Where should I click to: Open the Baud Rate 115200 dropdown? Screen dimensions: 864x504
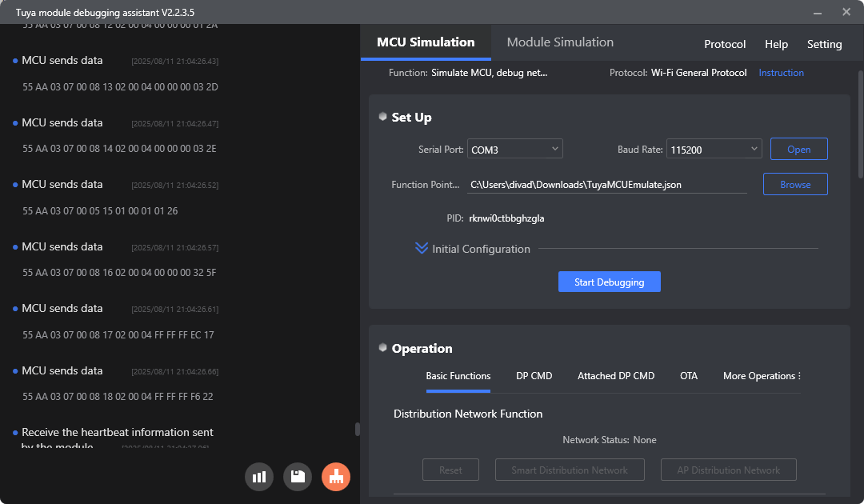[x=714, y=149]
